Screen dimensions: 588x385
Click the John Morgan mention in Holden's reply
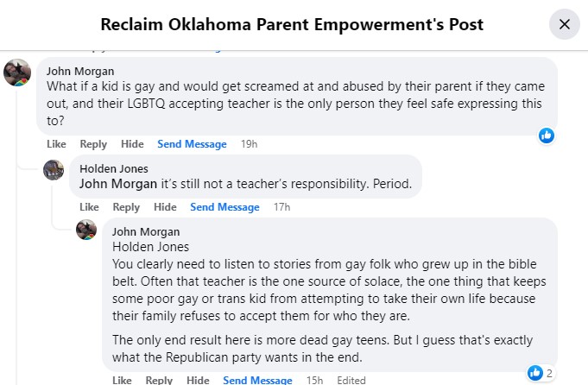pyautogui.click(x=119, y=184)
